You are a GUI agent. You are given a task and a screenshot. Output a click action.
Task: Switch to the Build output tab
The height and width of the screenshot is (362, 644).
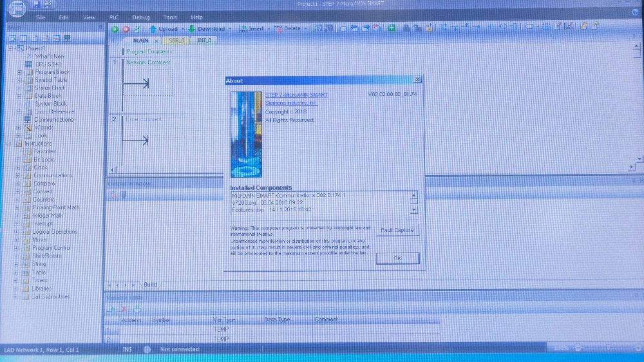click(150, 284)
